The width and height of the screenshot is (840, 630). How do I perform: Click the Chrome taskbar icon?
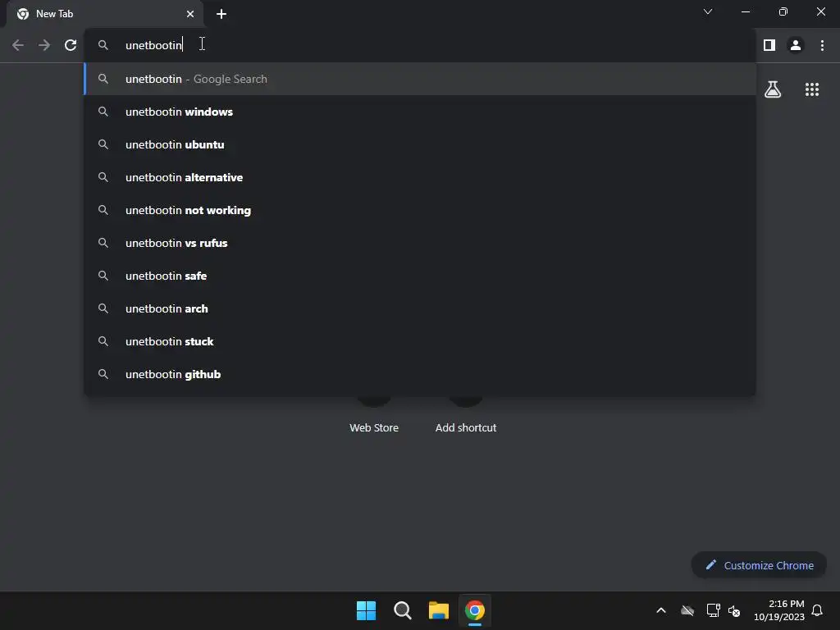[475, 610]
